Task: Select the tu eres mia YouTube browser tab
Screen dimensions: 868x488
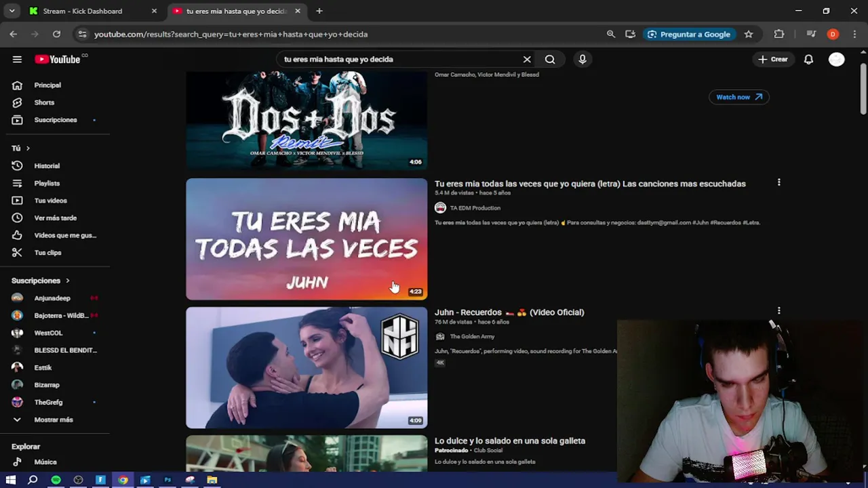Action: tap(236, 11)
